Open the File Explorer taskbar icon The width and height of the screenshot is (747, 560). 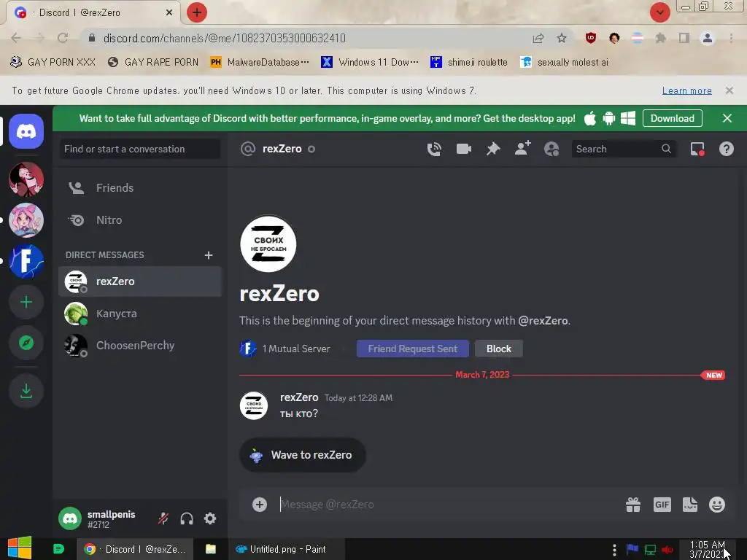[x=211, y=549]
